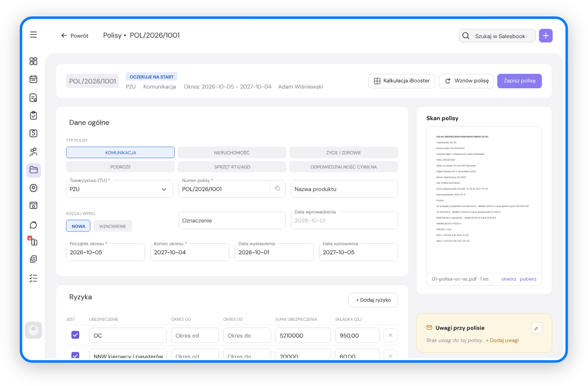Select PODRÓŻE policy type
Screen dimensions: 588x386
[x=120, y=167]
